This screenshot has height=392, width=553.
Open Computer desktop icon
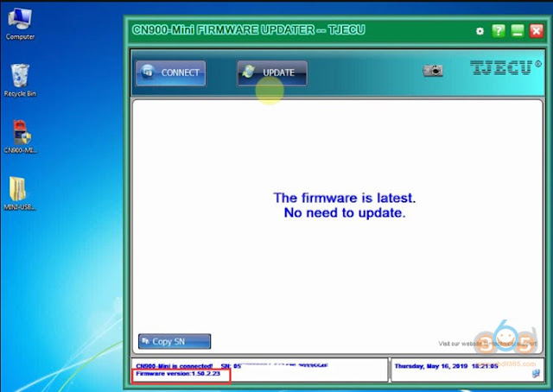point(20,24)
